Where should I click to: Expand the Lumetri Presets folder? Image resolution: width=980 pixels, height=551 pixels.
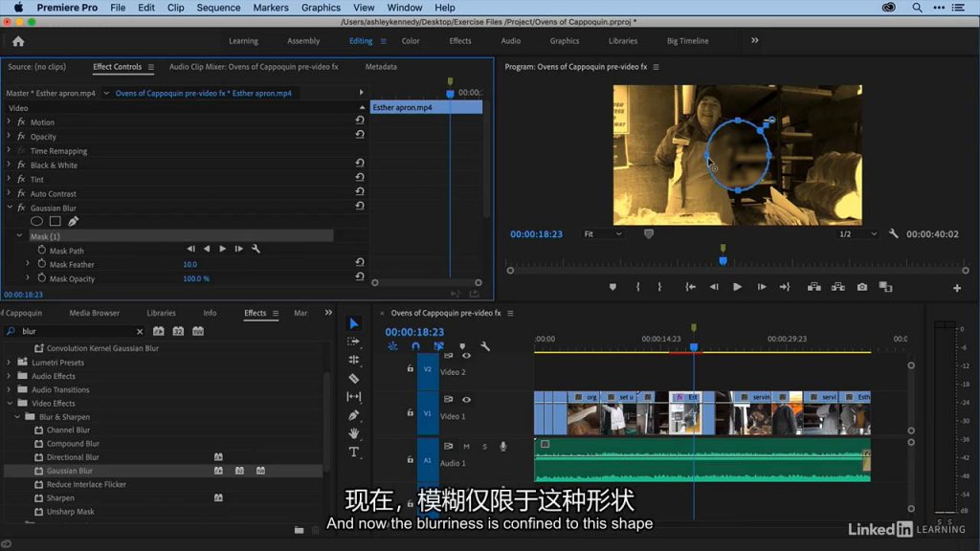pyautogui.click(x=9, y=363)
